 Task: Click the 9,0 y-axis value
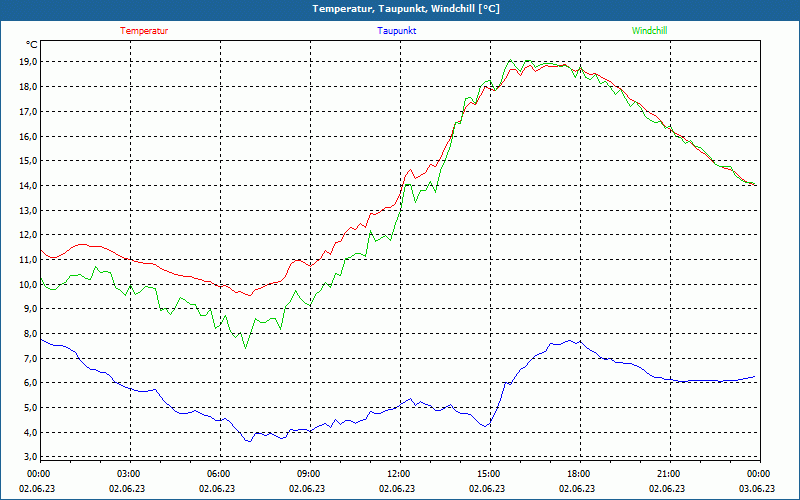coord(31,309)
